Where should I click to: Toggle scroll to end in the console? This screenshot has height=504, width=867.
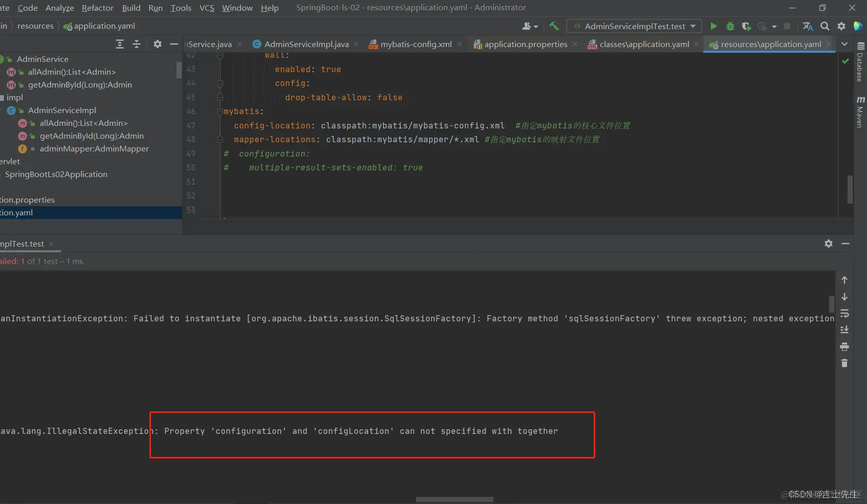coord(844,330)
